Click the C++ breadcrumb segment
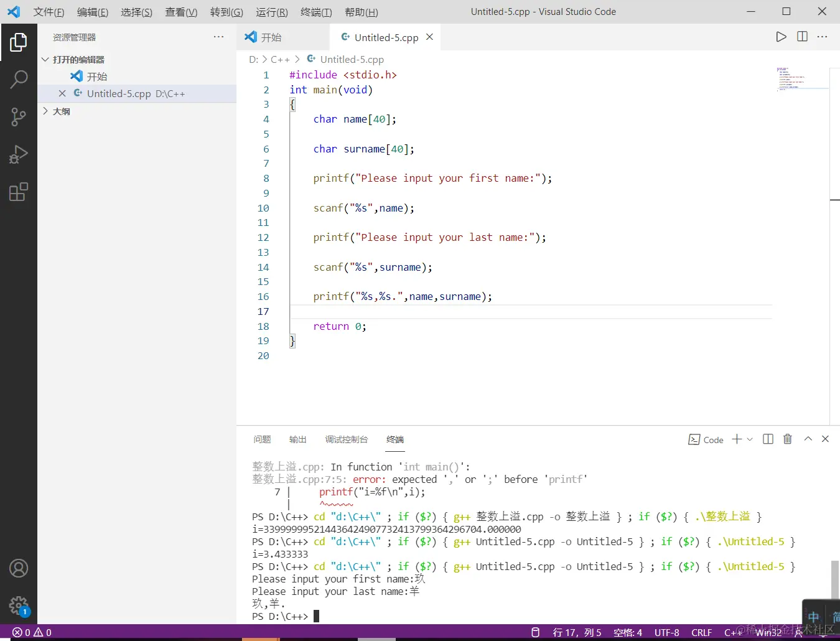Viewport: 840px width, 641px height. [280, 60]
